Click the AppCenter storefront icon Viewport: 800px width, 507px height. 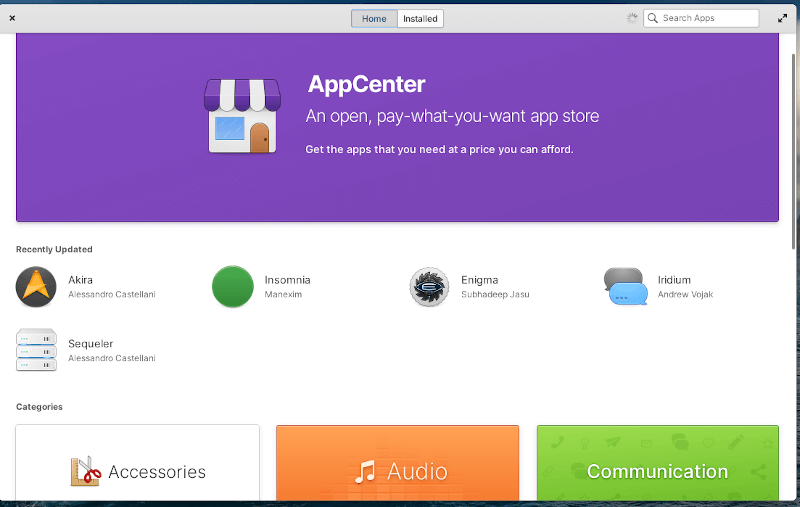pyautogui.click(x=242, y=116)
